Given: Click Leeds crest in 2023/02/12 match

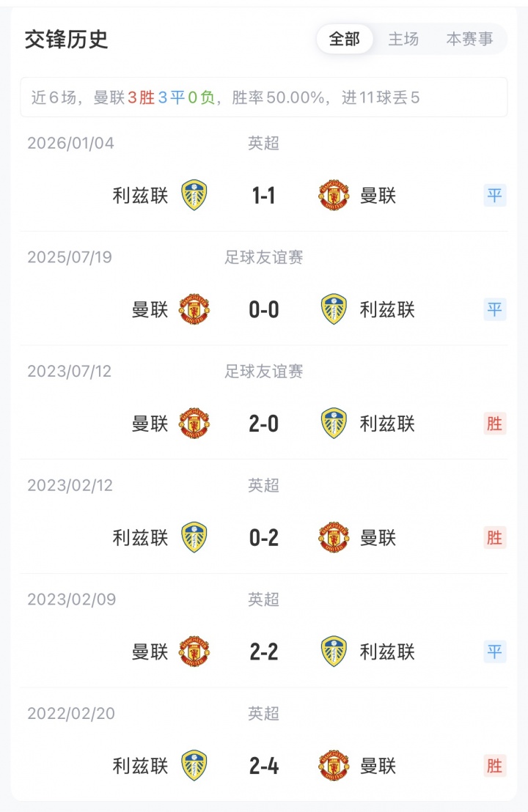Looking at the screenshot, I should click(194, 538).
